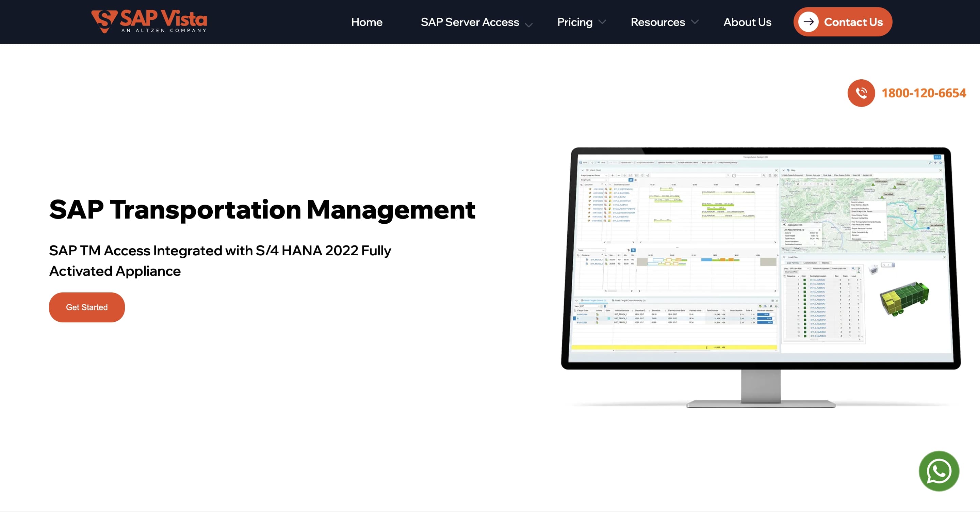The height and width of the screenshot is (512, 980).
Task: Toggle the eye visibility icon in map controls
Action: tap(832, 184)
